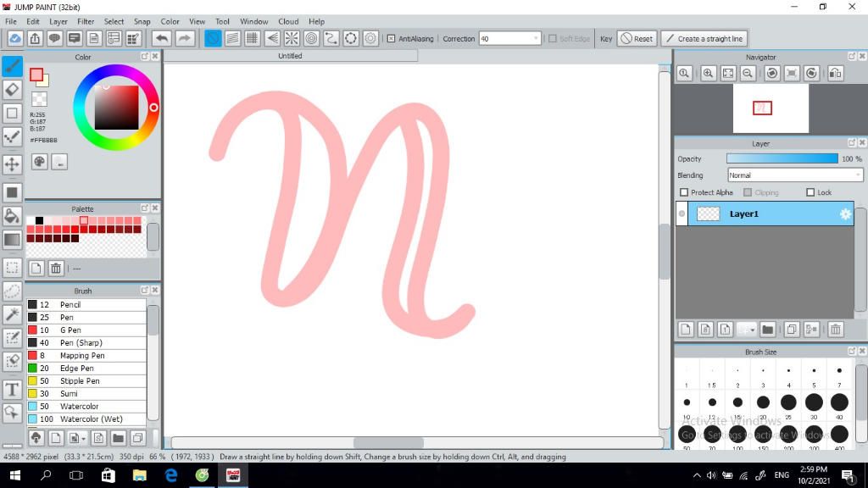This screenshot has width=868, height=488.
Task: Open the add-layer-type dropdown arrow
Action: (x=751, y=330)
